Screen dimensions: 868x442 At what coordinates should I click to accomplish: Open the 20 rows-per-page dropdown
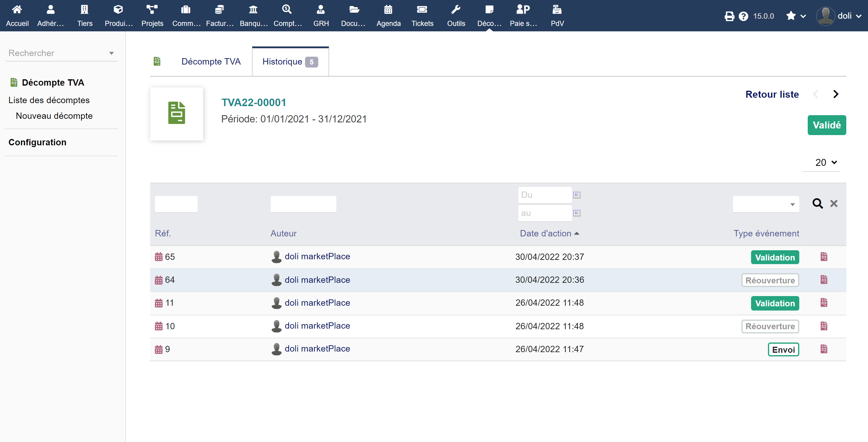(x=825, y=163)
